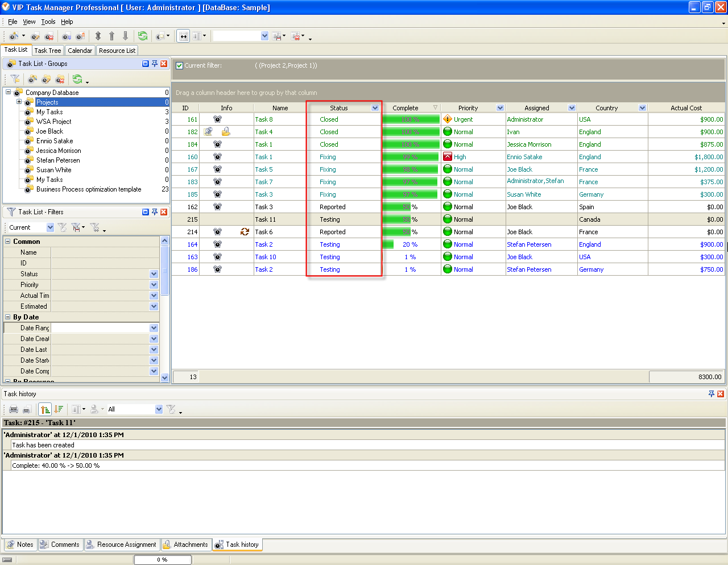Select the Filter funnel icon in Task List panel
728x565 pixels.
[14, 79]
